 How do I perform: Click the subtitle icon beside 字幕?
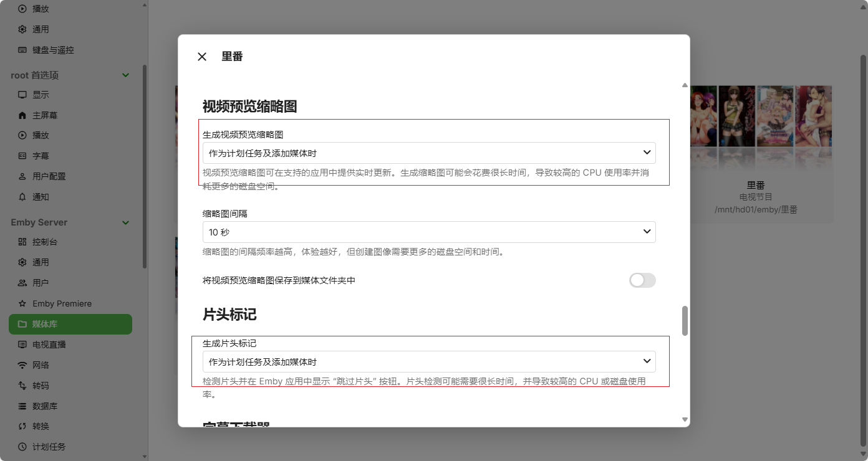click(x=22, y=156)
